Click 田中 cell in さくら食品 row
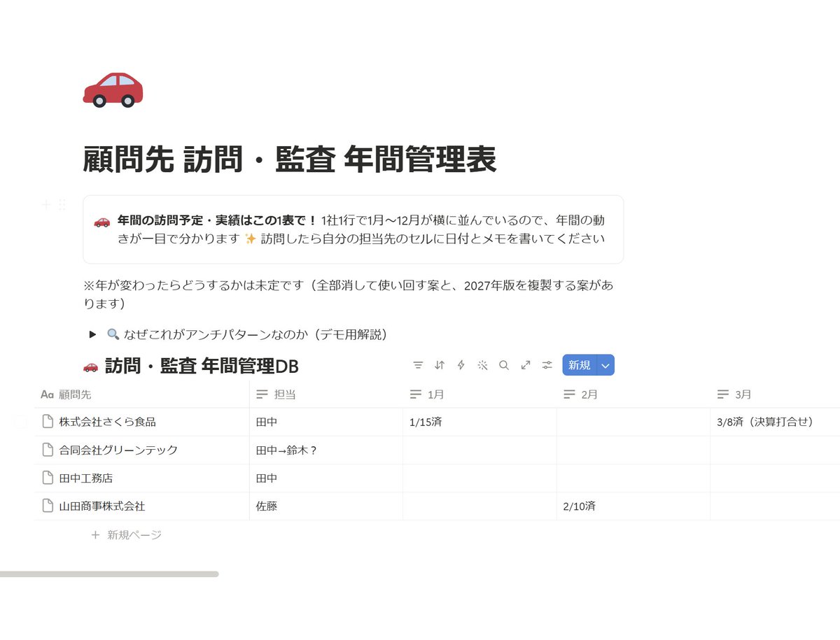The image size is (840, 640). pyautogui.click(x=326, y=422)
